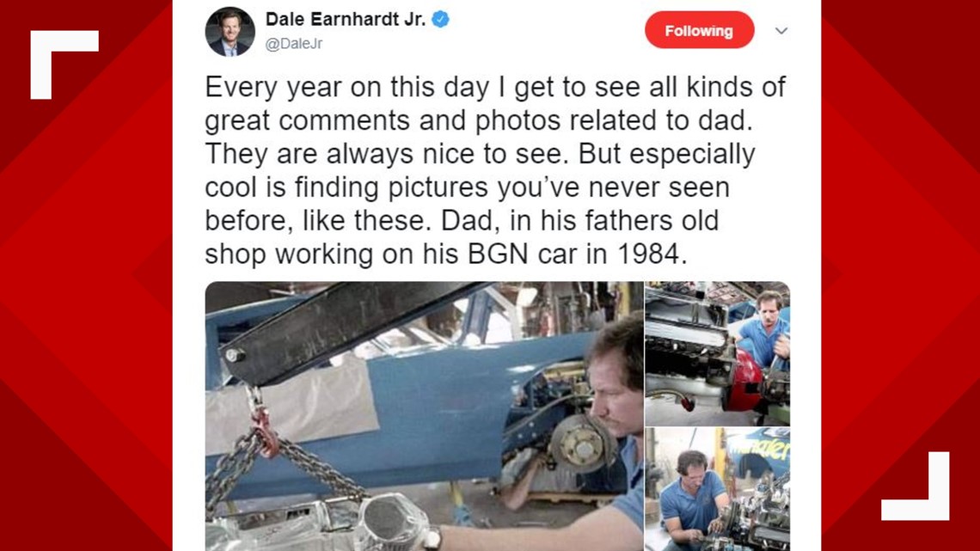Expand the tweet options chevron
The width and height of the screenshot is (980, 551).
pyautogui.click(x=781, y=31)
